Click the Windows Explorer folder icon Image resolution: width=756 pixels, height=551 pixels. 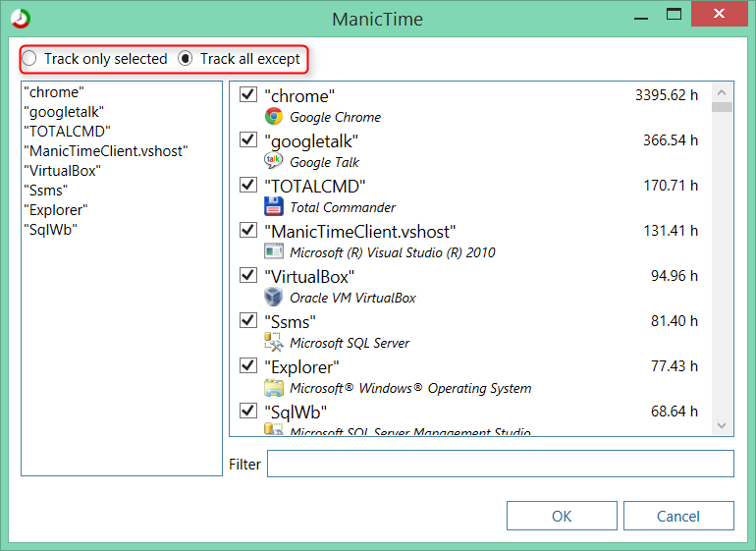pyautogui.click(x=273, y=387)
